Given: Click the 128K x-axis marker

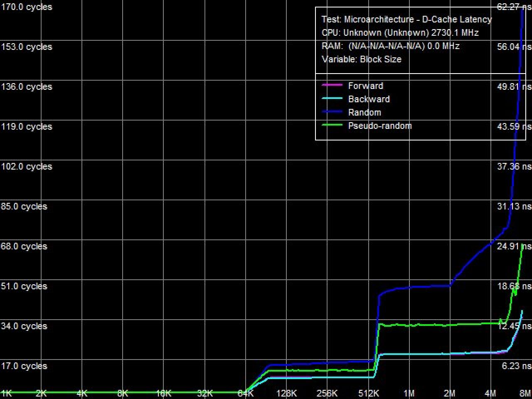Looking at the screenshot, I should click(286, 393).
